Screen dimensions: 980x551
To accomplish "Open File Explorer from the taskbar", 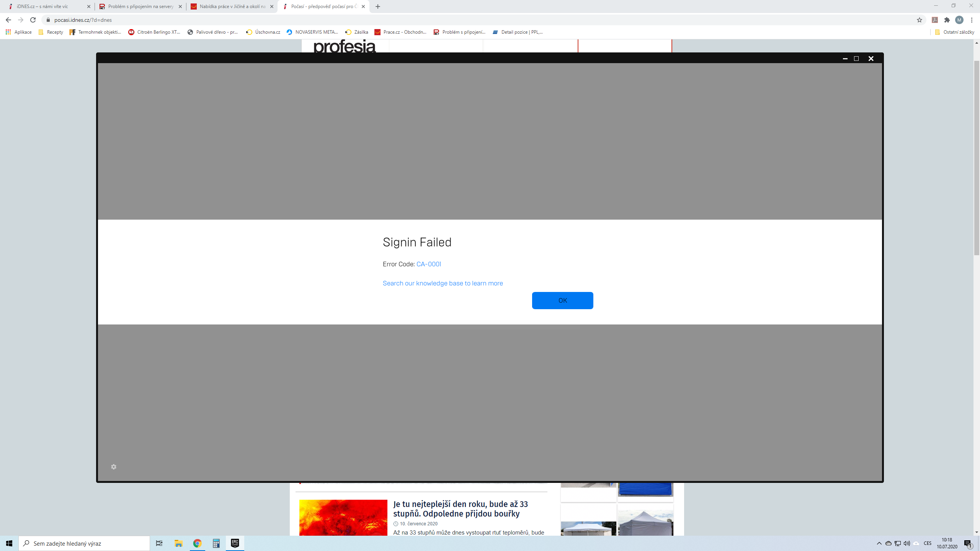I will 178,543.
